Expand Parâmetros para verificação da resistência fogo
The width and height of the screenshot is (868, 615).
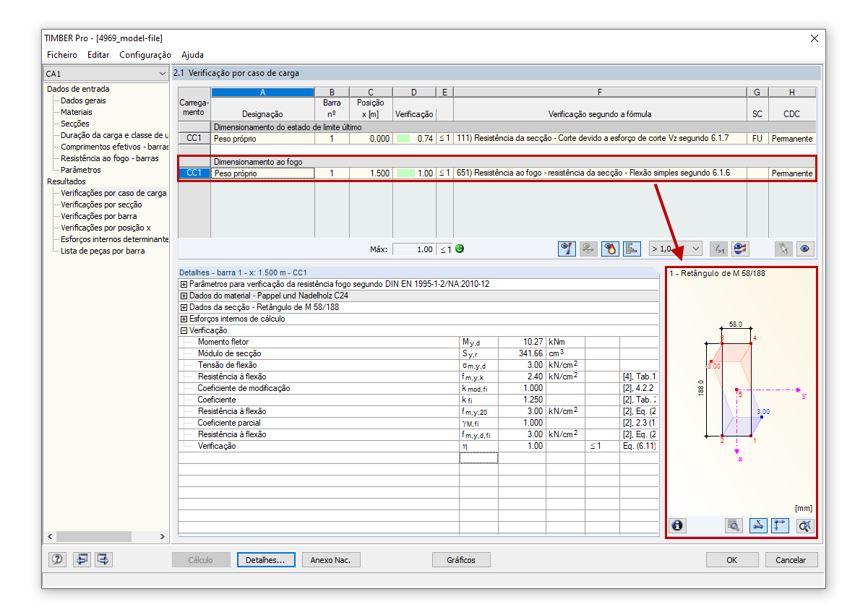click(x=184, y=284)
